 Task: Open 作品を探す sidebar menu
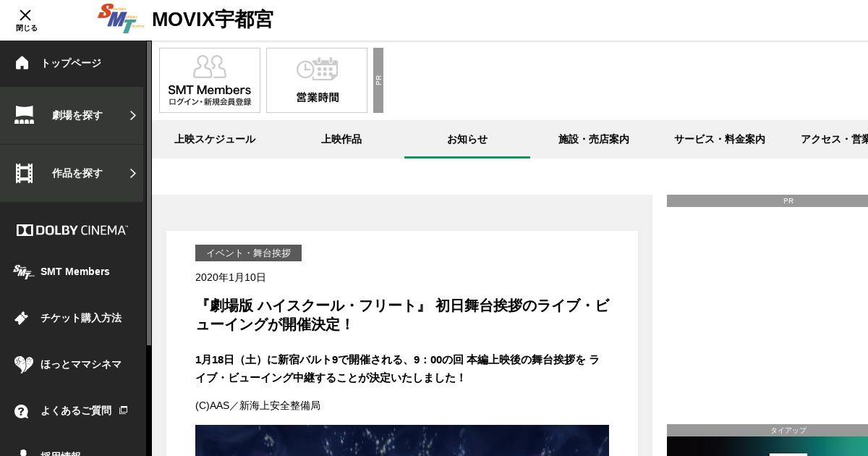(72, 174)
